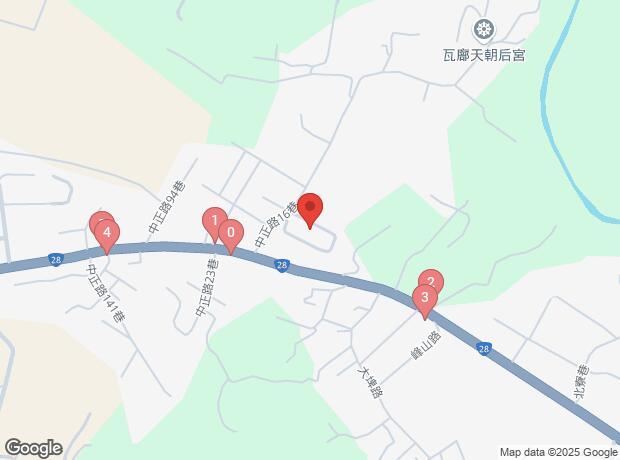Image resolution: width=620 pixels, height=460 pixels.
Task: Click the 中正路141巷 street label
Action: [106, 293]
